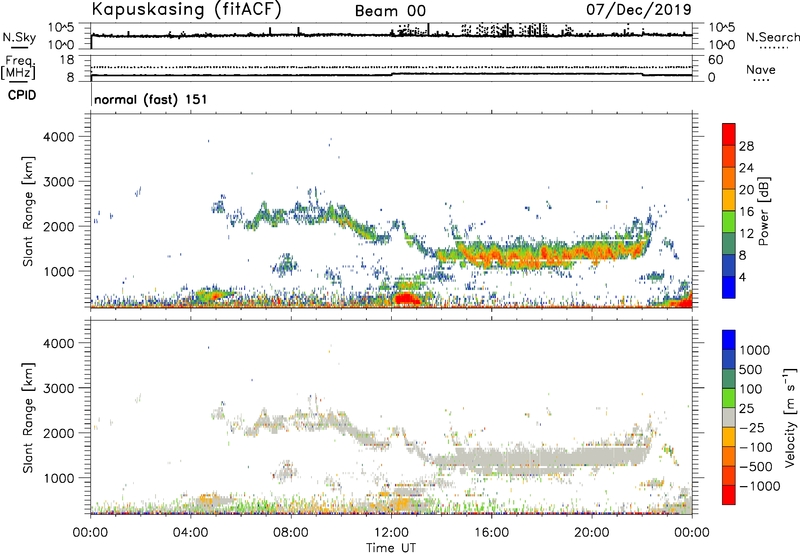Click the dotted Nave trace line
This screenshot has height=554, width=800.
tap(391, 67)
